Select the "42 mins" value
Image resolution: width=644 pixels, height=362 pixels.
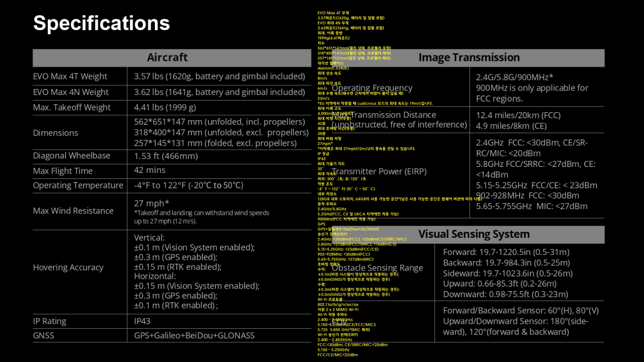pyautogui.click(x=149, y=170)
